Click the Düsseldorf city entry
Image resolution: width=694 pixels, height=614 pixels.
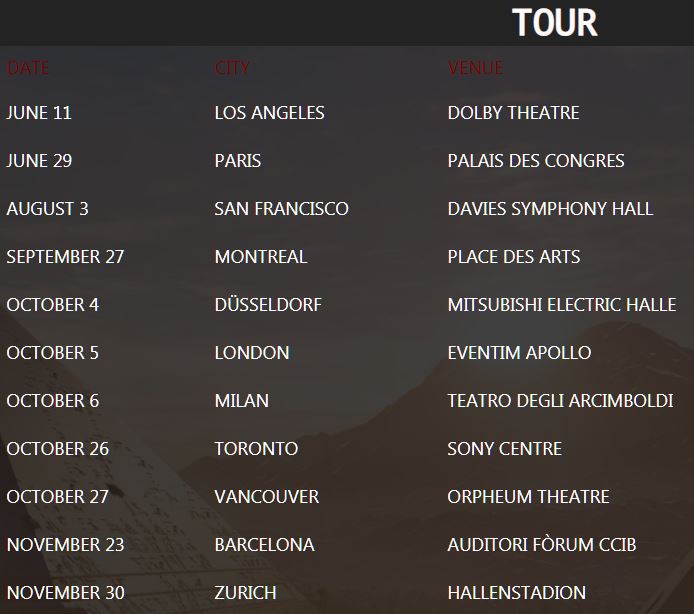(x=268, y=305)
